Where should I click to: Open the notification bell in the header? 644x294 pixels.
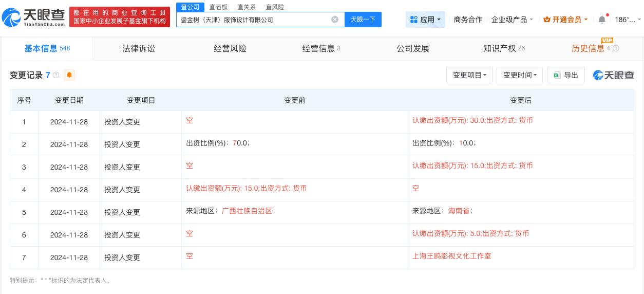(602, 20)
